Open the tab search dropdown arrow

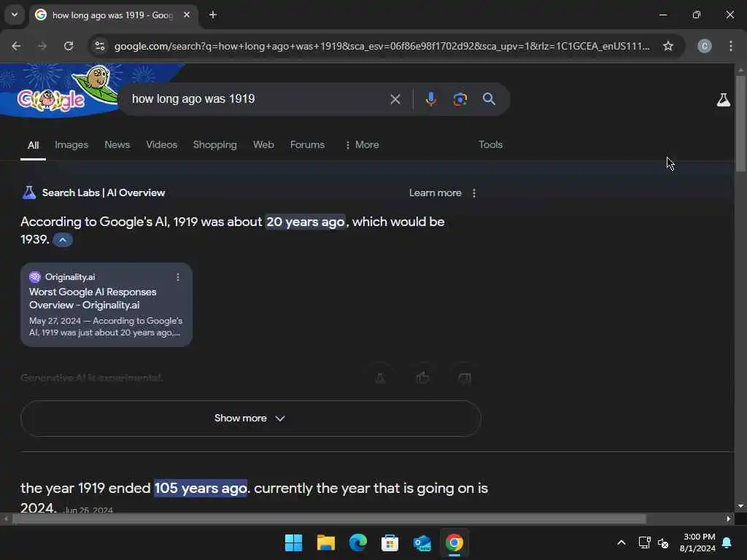coord(15,15)
